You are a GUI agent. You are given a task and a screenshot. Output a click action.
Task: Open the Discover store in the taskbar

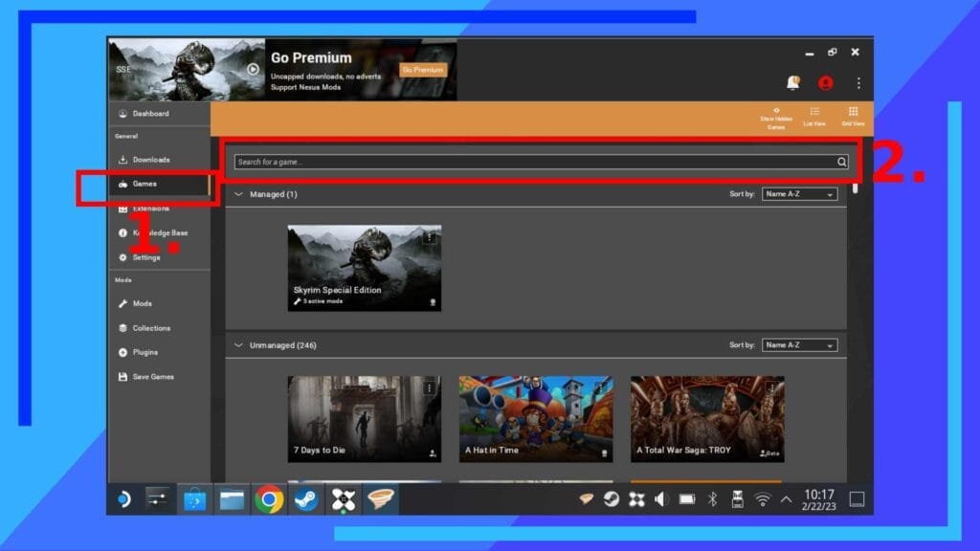click(x=194, y=499)
